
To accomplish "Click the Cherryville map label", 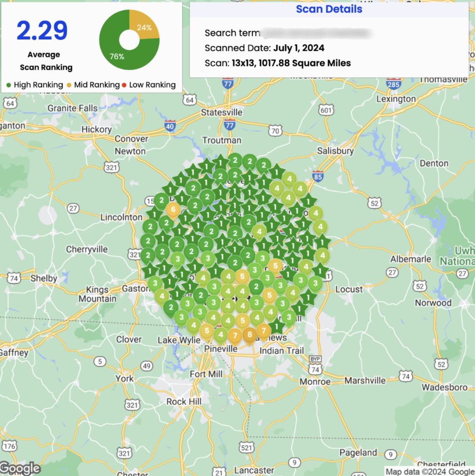I will [x=87, y=250].
